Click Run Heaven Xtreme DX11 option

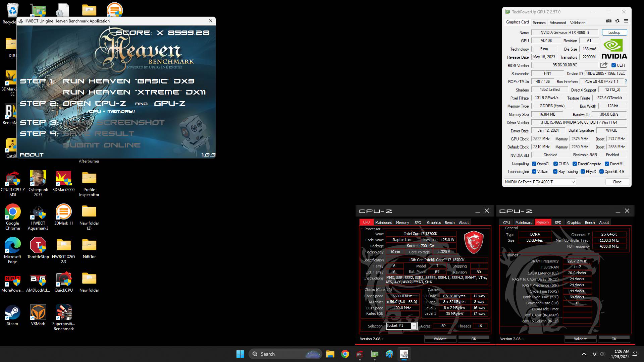(134, 92)
